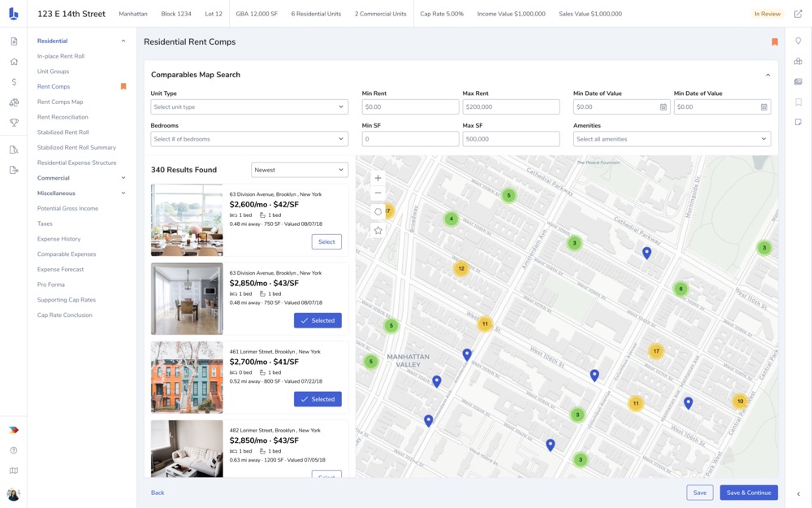Click the Back link
812x508 pixels.
158,493
